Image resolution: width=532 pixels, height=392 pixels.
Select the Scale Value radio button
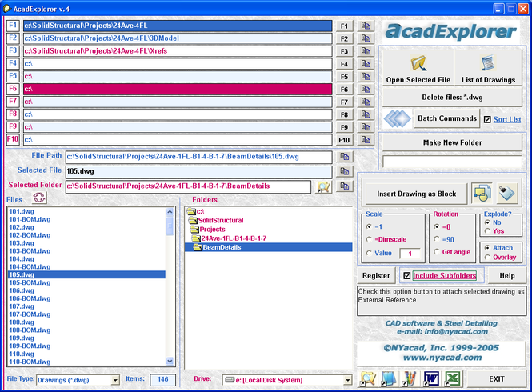point(369,253)
